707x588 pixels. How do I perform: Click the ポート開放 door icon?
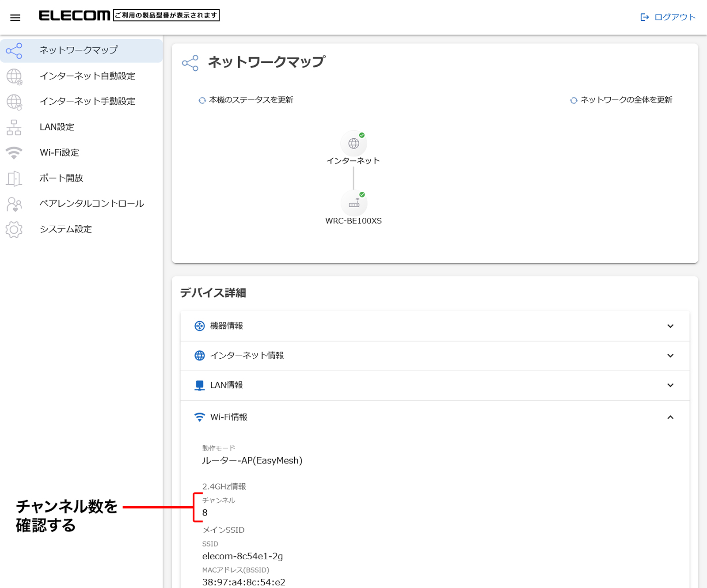tap(14, 178)
